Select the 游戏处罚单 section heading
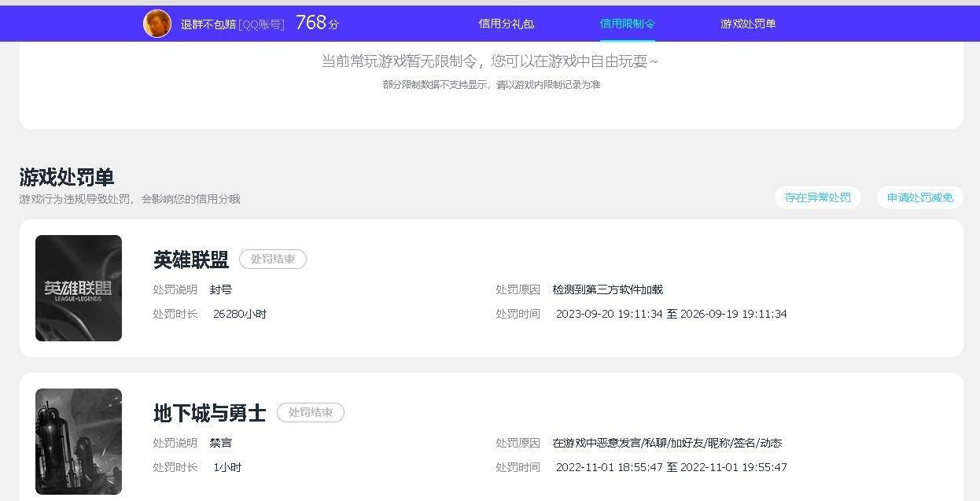The height and width of the screenshot is (501, 980). [x=67, y=177]
